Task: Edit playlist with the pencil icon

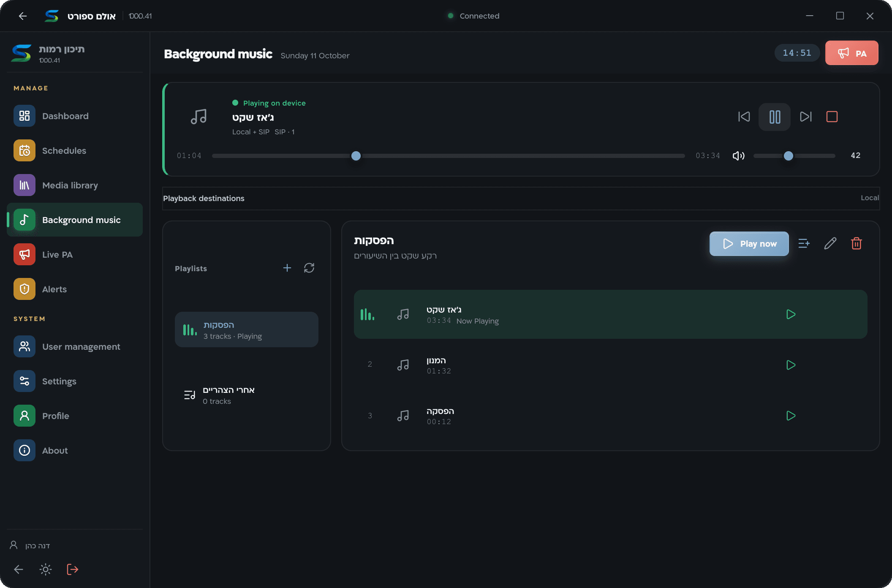Action: (830, 244)
